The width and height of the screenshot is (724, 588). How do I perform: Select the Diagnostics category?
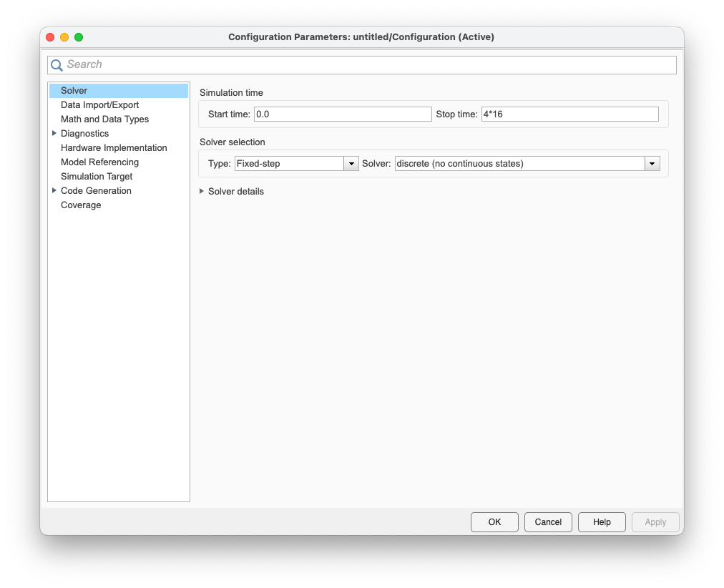click(85, 133)
